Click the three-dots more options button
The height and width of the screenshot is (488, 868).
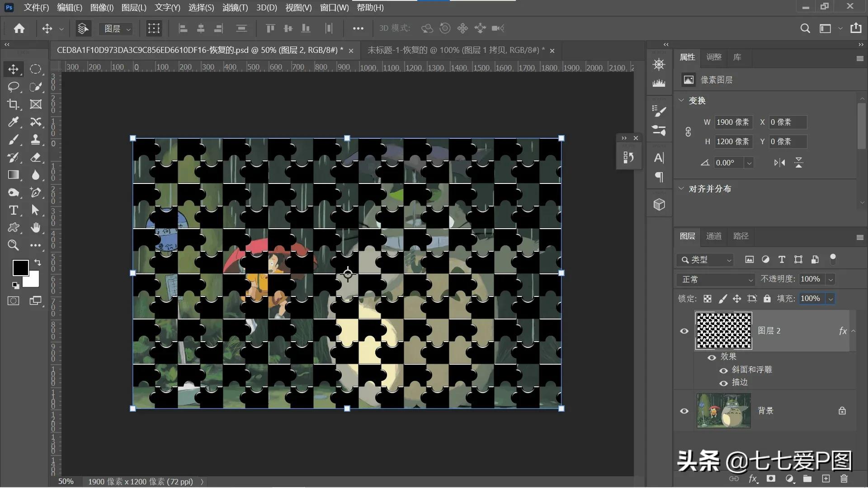tap(358, 28)
